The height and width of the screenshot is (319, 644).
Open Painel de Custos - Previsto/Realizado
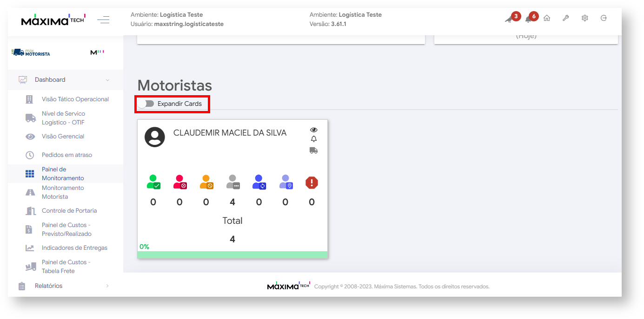tap(66, 229)
